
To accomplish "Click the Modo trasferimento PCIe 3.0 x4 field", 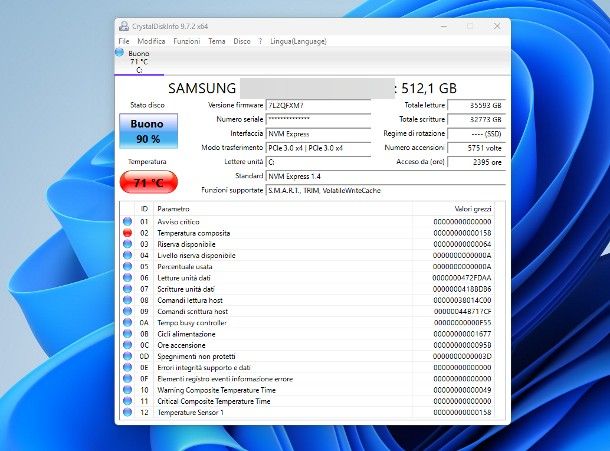I will click(x=318, y=148).
